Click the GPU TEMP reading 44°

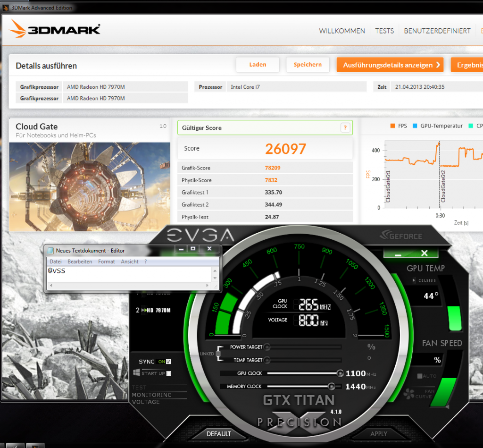(431, 296)
